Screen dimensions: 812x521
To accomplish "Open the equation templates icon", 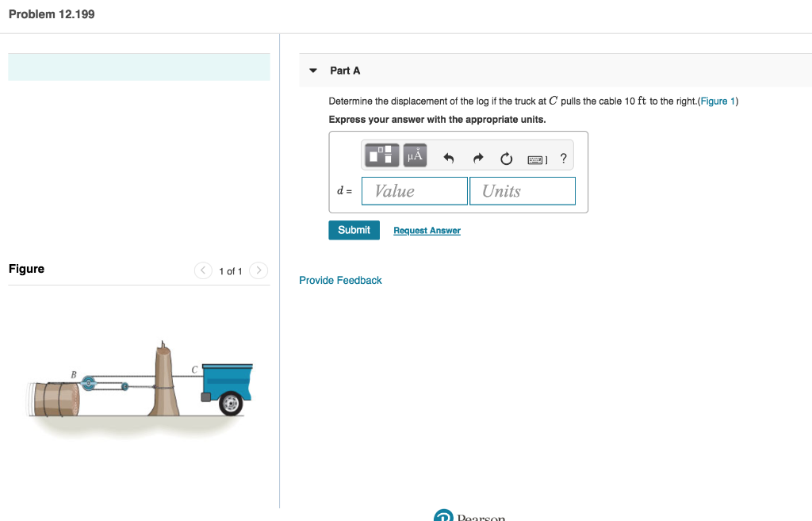I will click(381, 155).
